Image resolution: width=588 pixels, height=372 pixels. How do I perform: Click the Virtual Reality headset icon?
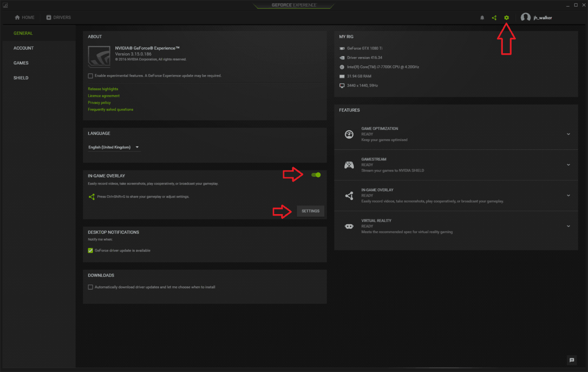pos(349,226)
